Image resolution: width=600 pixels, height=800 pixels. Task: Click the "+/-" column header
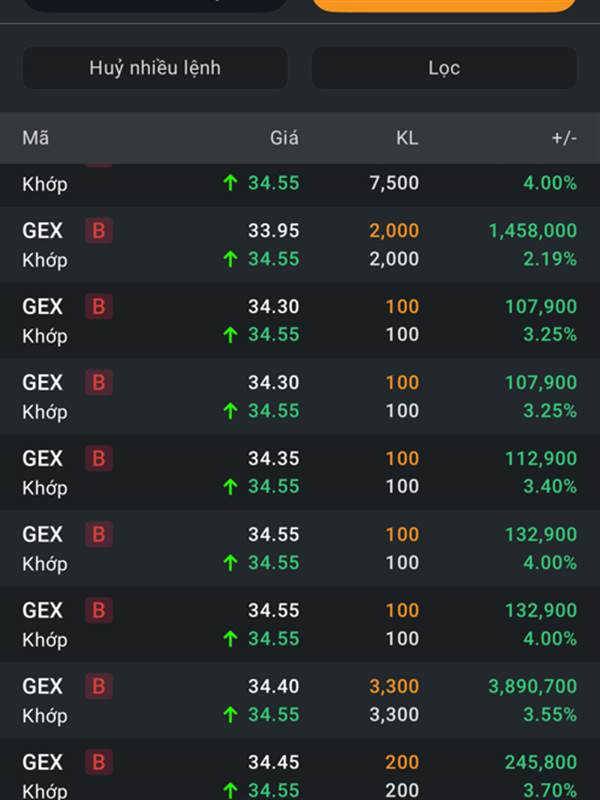coord(564,138)
